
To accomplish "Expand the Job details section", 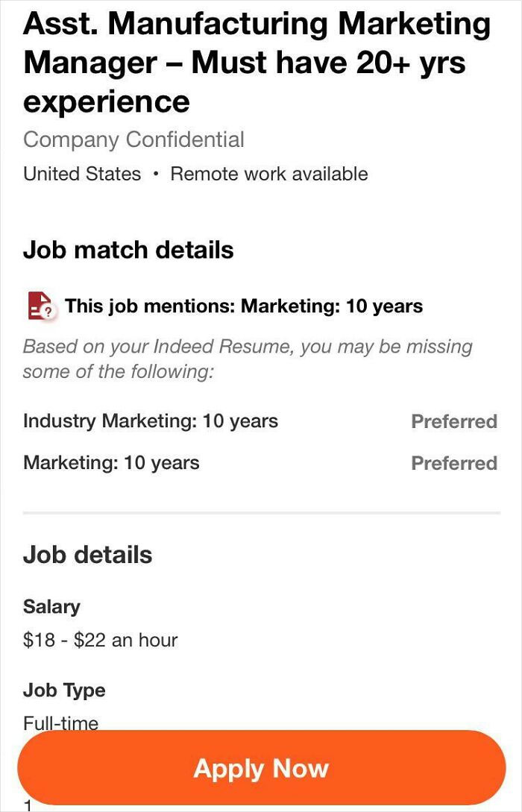I will tap(87, 554).
